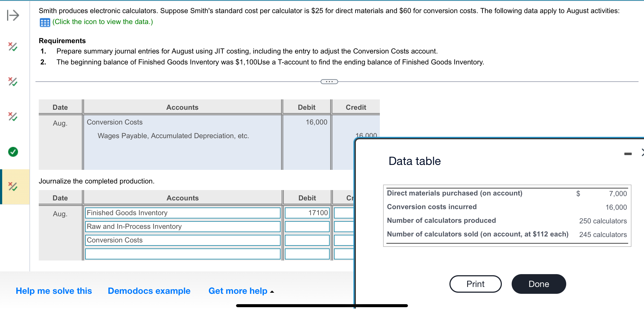
Task: Click the second partial-credit question icon
Action: [13, 82]
